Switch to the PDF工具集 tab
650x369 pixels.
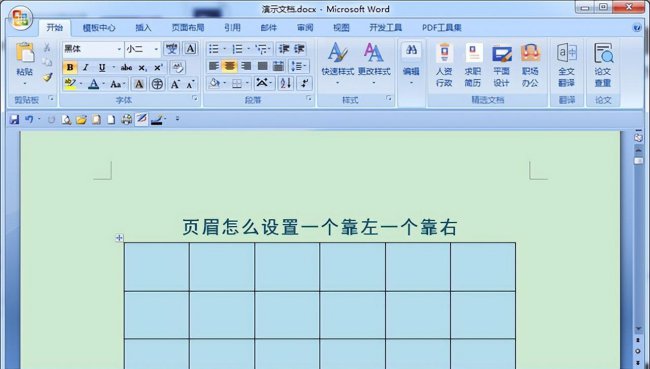point(442,28)
